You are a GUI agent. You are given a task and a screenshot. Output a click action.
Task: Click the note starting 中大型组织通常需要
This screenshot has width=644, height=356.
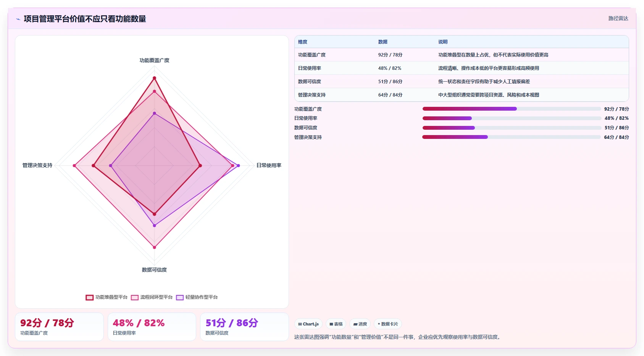pyautogui.click(x=489, y=95)
